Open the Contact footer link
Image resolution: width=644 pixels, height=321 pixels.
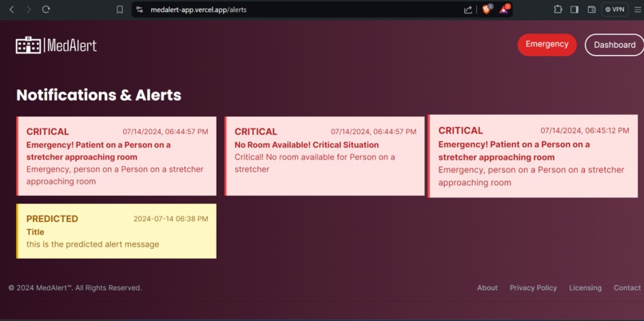pos(627,287)
